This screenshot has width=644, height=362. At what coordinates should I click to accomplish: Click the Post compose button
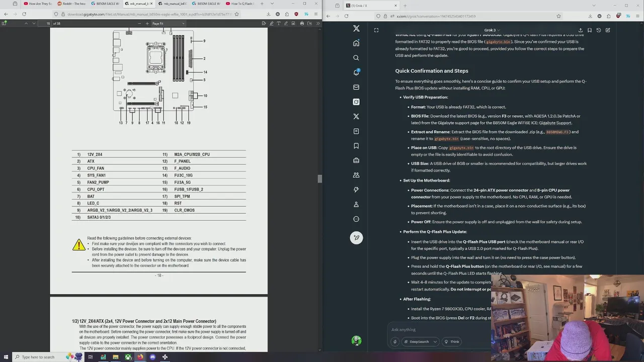tap(356, 238)
